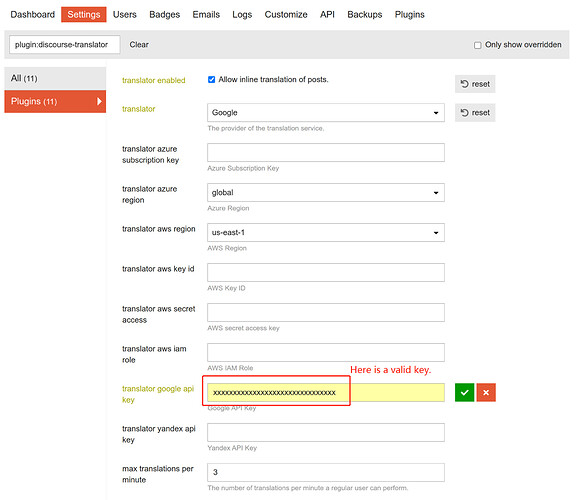Image resolution: width=579 pixels, height=500 pixels.
Task: Cancel the Google API key edit with the red X
Action: pyautogui.click(x=486, y=392)
